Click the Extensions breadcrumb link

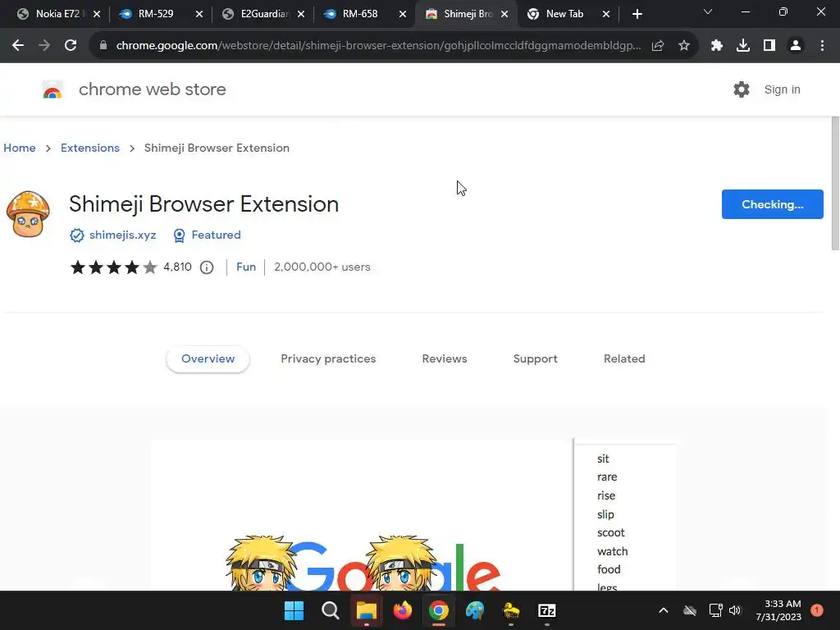click(x=90, y=148)
